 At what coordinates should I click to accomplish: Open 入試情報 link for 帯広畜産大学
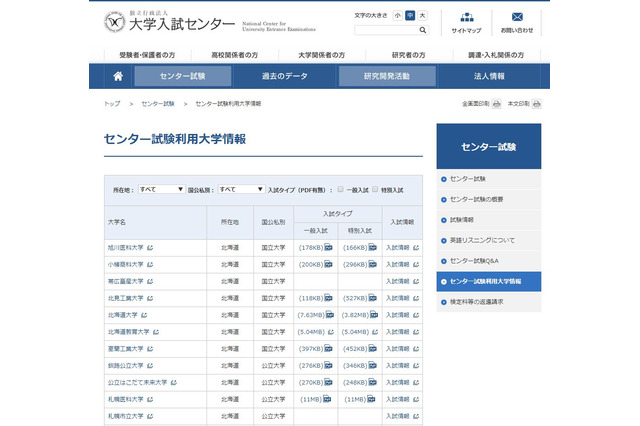point(402,282)
